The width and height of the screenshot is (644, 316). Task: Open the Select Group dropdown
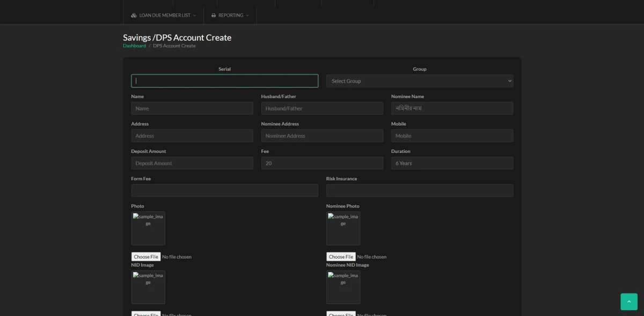click(x=419, y=81)
